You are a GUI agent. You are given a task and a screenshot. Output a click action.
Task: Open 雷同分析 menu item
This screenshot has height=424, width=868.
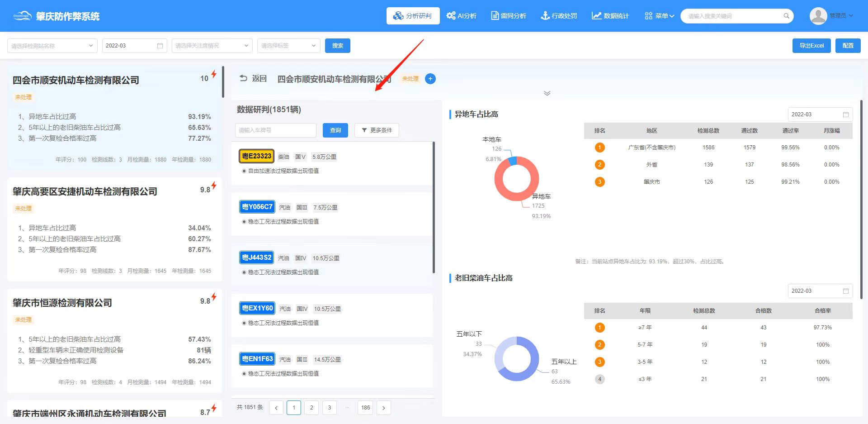coord(509,16)
